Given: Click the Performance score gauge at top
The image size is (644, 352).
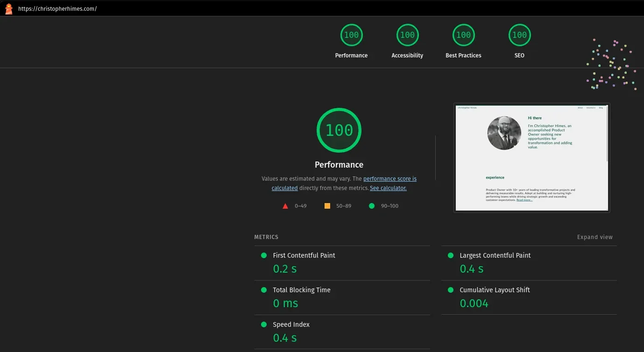Looking at the screenshot, I should pyautogui.click(x=351, y=35).
